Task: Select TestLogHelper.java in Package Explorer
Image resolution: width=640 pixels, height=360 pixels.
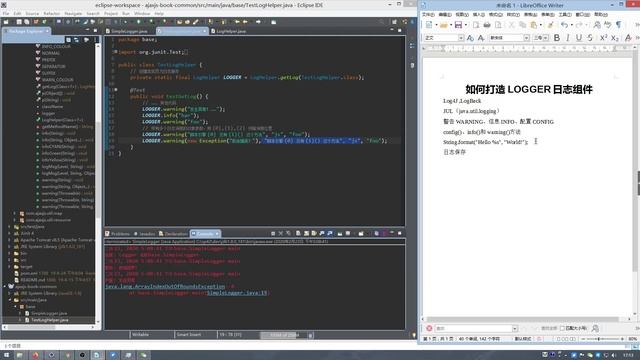Action: click(50, 320)
